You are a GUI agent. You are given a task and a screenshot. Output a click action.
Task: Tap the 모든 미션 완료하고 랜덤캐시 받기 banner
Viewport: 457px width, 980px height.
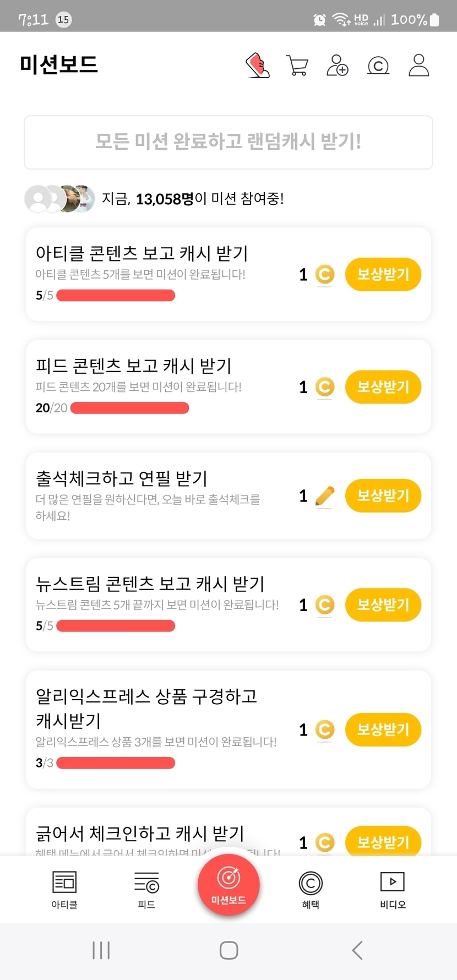pyautogui.click(x=228, y=142)
